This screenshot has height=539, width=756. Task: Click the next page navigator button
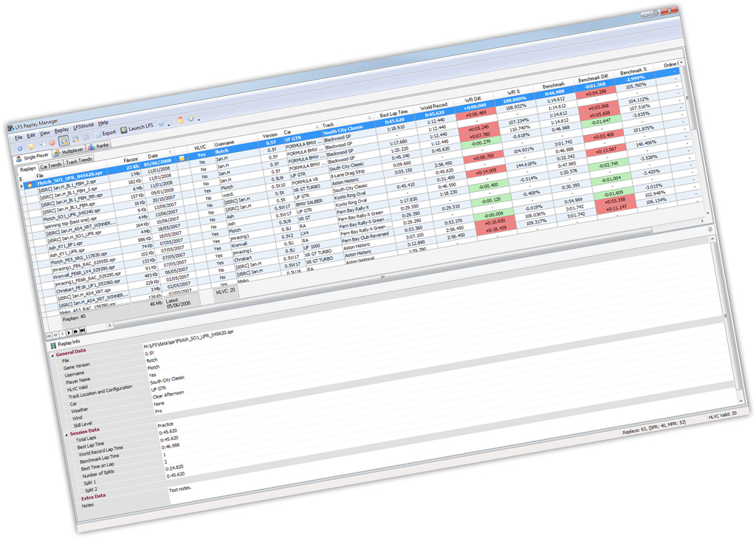coord(76,332)
